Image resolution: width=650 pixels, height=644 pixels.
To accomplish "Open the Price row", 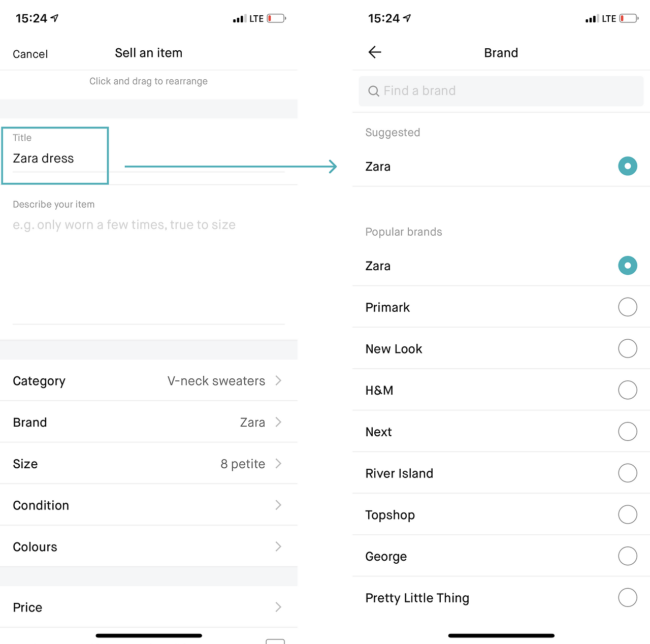I will 148,607.
